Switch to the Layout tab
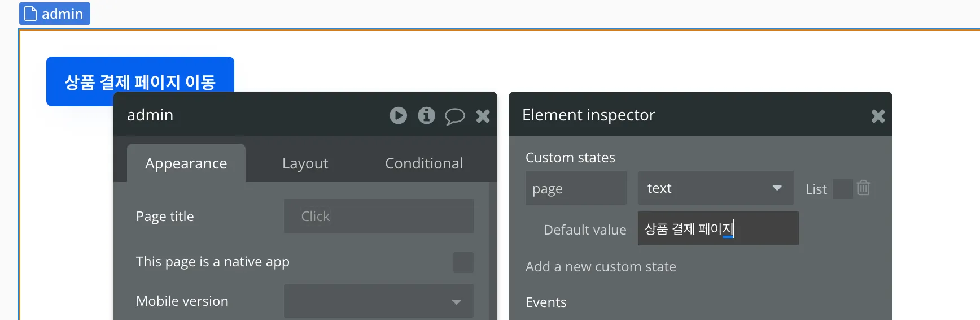This screenshot has height=320, width=980. pyautogui.click(x=305, y=163)
